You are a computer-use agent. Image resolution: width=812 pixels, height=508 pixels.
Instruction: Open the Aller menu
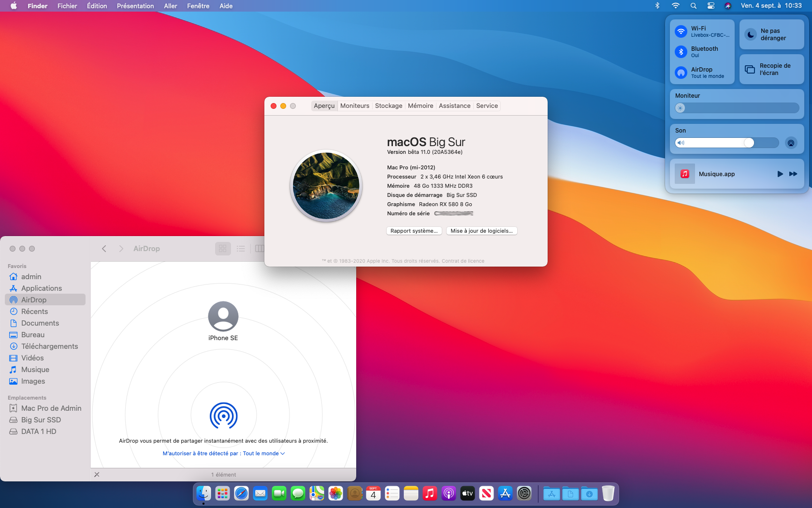pyautogui.click(x=171, y=6)
